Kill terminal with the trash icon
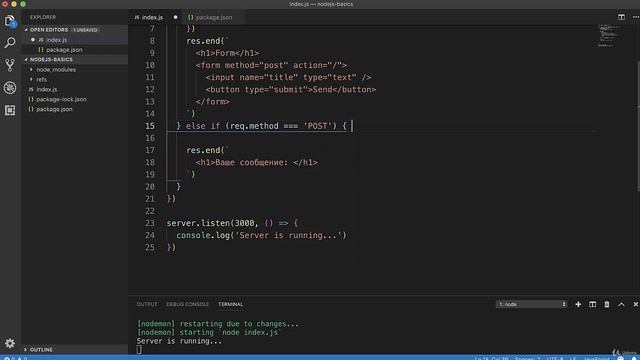The height and width of the screenshot is (360, 640). pos(607,304)
